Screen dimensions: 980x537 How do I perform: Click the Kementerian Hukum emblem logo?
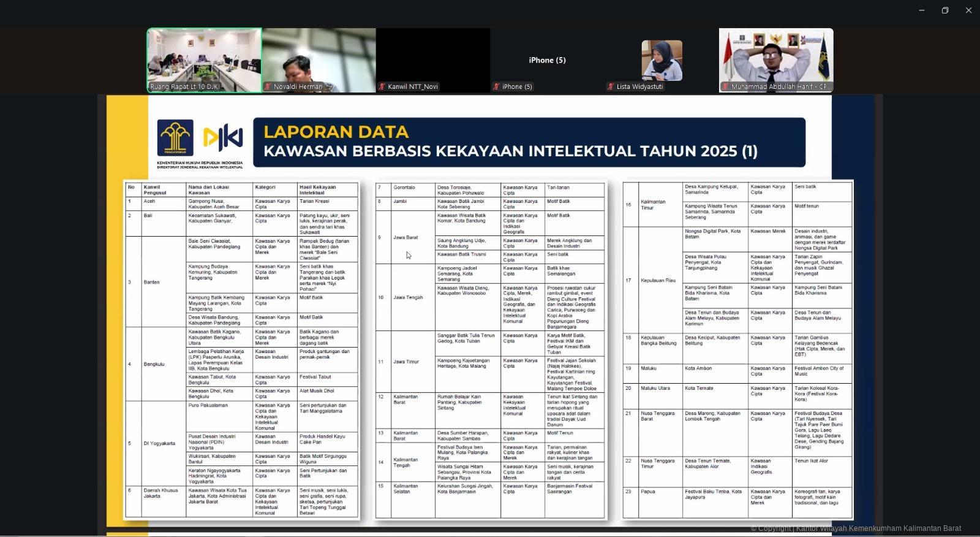coord(175,138)
